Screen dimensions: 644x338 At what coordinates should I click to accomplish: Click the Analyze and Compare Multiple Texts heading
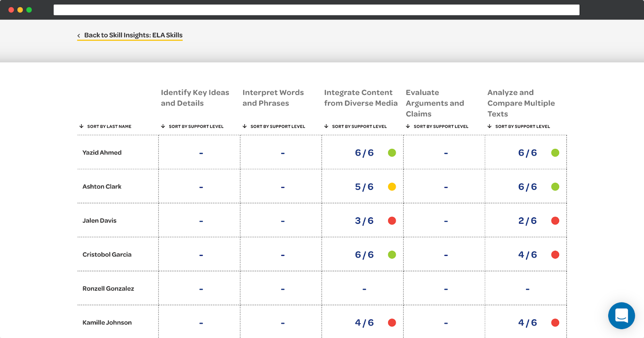tap(521, 103)
